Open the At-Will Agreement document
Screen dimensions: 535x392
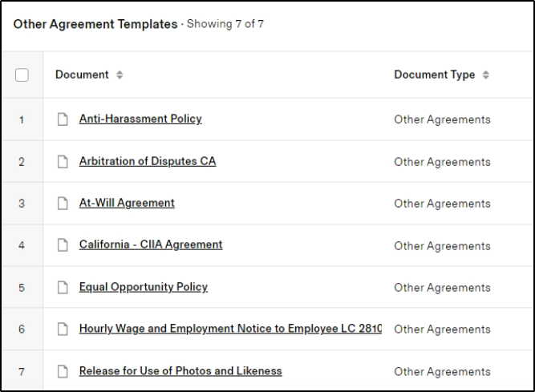(127, 204)
